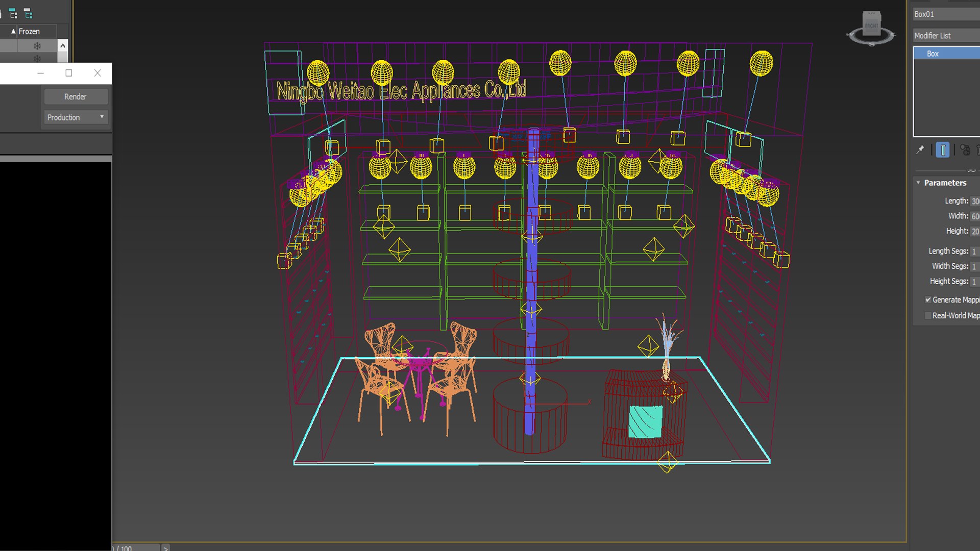
Task: Collapse the Parameters rollout
Action: click(919, 183)
